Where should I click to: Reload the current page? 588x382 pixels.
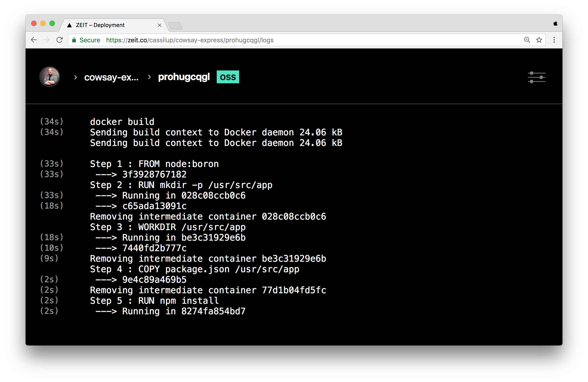(59, 40)
